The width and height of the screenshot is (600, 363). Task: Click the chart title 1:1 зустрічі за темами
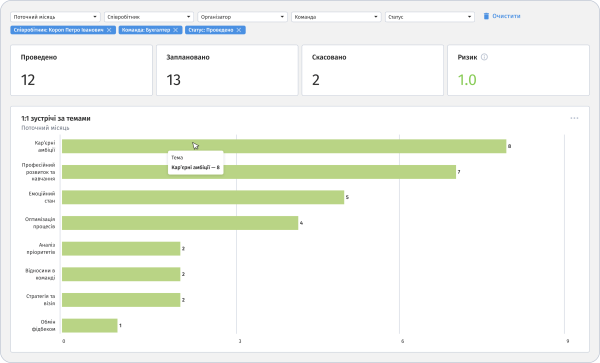coord(56,119)
